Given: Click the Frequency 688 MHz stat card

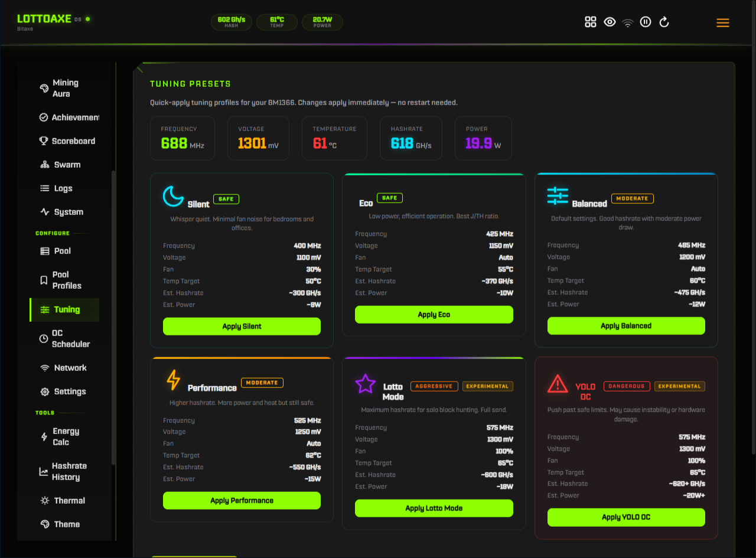Looking at the screenshot, I should pos(183,138).
